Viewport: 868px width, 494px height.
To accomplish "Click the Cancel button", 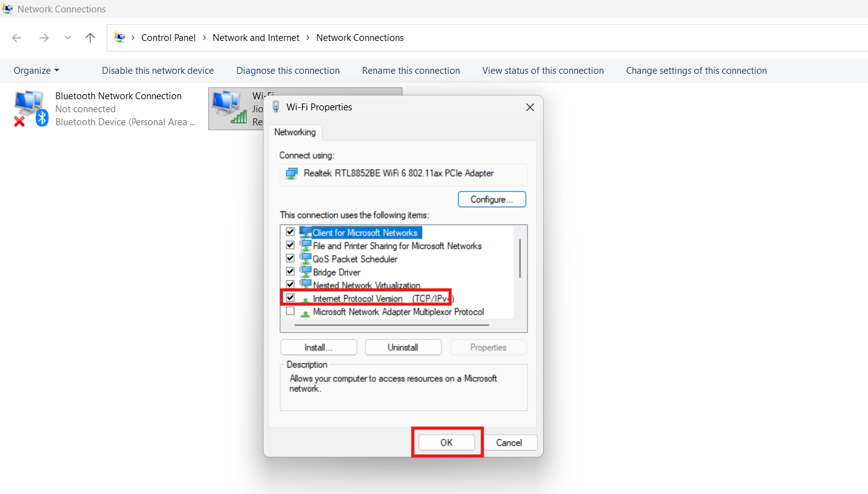I will click(x=509, y=443).
